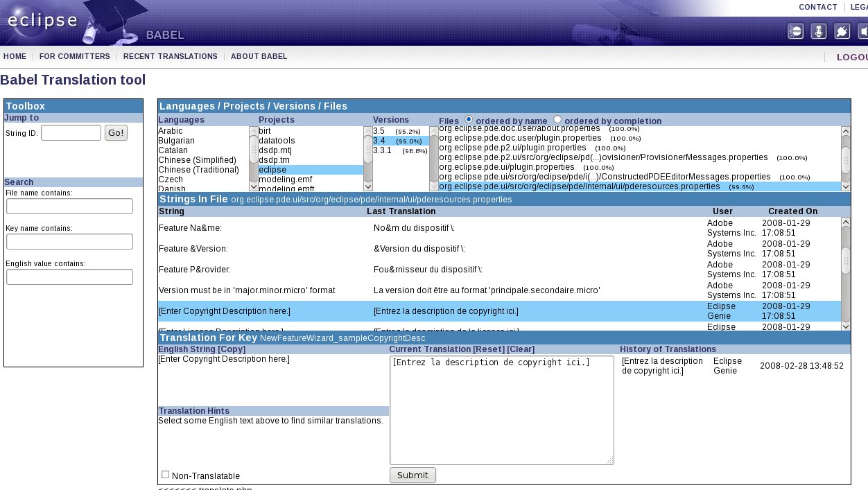Open the ProvisionerMessages.properties file
Image resolution: width=868 pixels, height=490 pixels.
639,157
